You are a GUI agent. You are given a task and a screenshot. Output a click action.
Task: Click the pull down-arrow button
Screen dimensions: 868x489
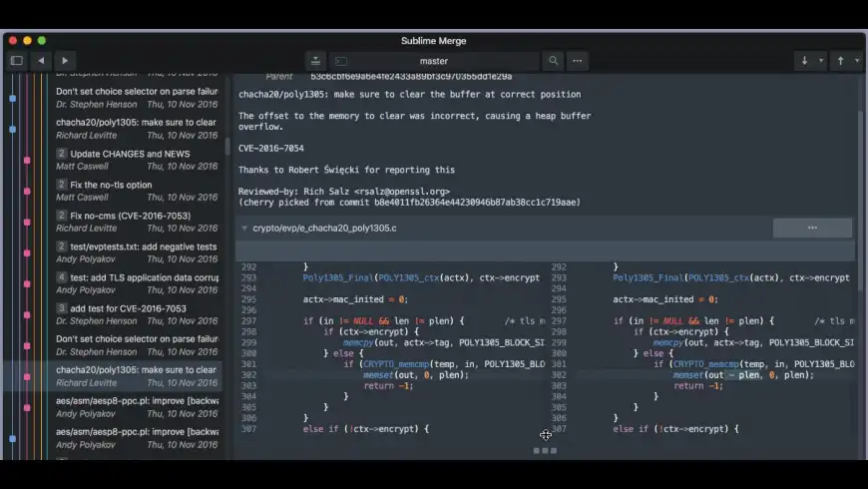[804, 61]
